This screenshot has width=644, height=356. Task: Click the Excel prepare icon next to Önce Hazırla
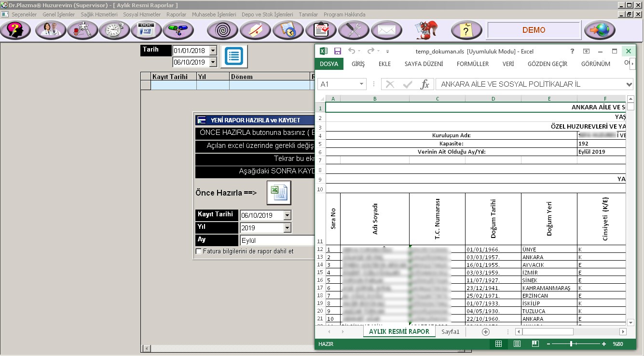(279, 193)
